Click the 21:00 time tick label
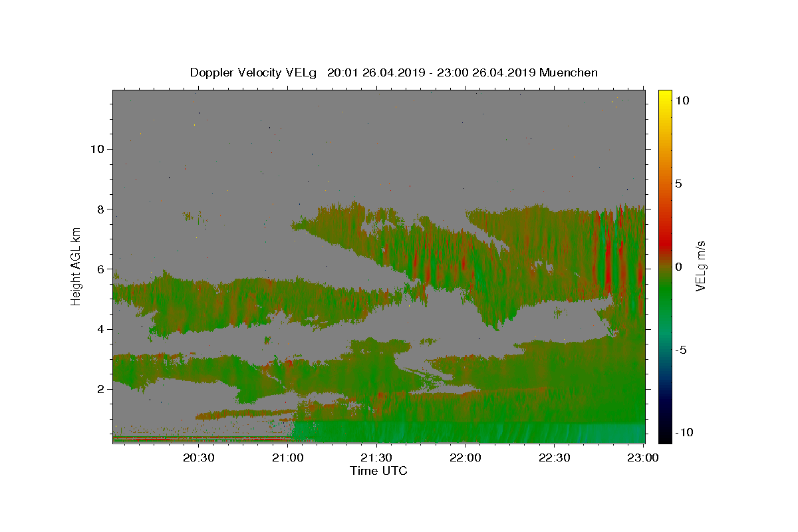798x532 pixels. pyautogui.click(x=288, y=458)
